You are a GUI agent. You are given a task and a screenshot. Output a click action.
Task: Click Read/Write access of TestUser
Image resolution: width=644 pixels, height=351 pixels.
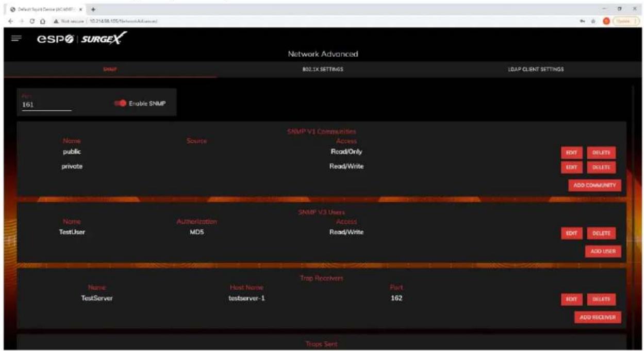pos(346,232)
